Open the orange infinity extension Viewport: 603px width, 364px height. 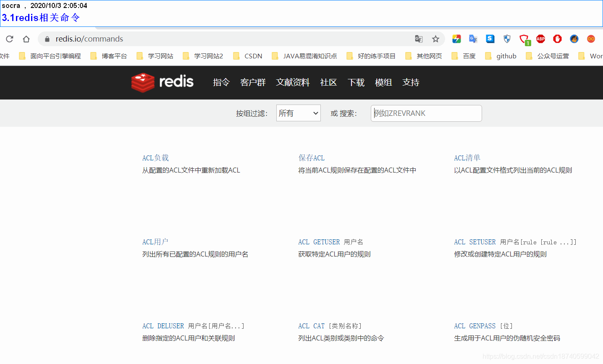point(591,39)
